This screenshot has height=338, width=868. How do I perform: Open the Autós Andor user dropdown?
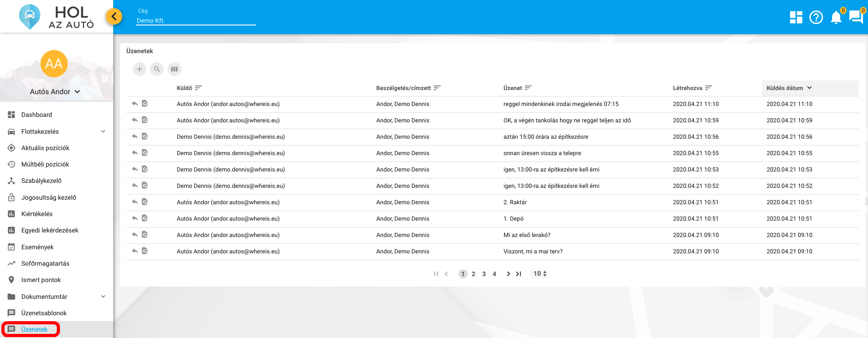pos(55,92)
